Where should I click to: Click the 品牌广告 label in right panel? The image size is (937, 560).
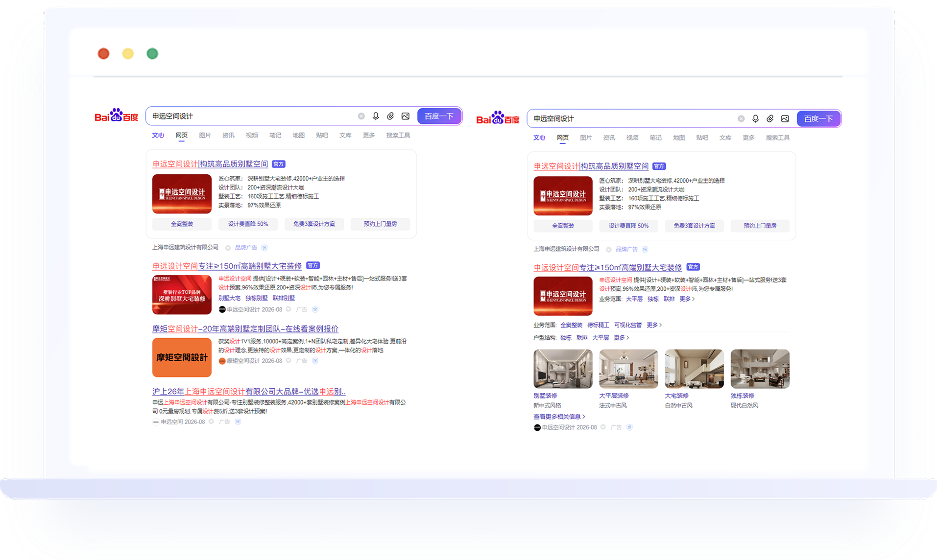[x=626, y=249]
